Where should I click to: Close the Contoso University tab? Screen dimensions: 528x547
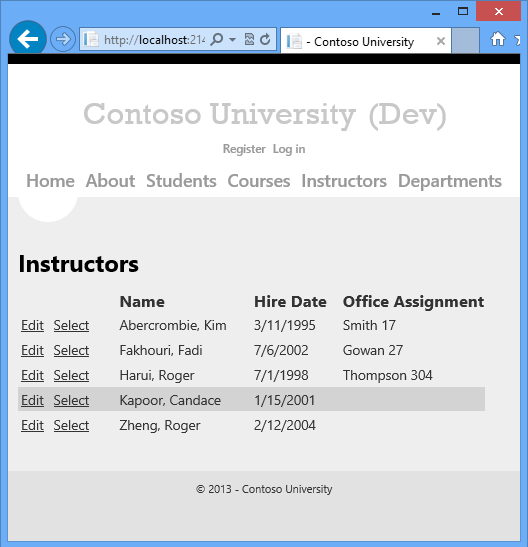pyautogui.click(x=441, y=41)
